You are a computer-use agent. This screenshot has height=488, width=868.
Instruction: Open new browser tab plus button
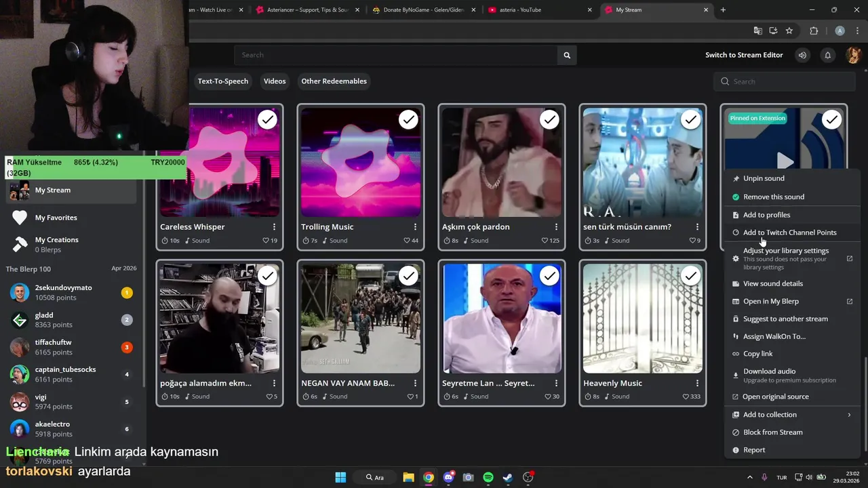pyautogui.click(x=723, y=9)
